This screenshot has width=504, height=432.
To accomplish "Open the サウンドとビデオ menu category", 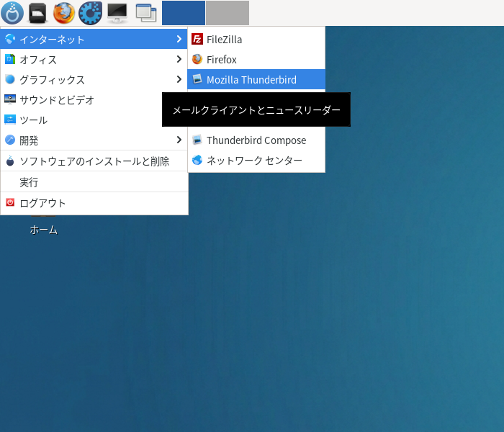I will (x=94, y=99).
